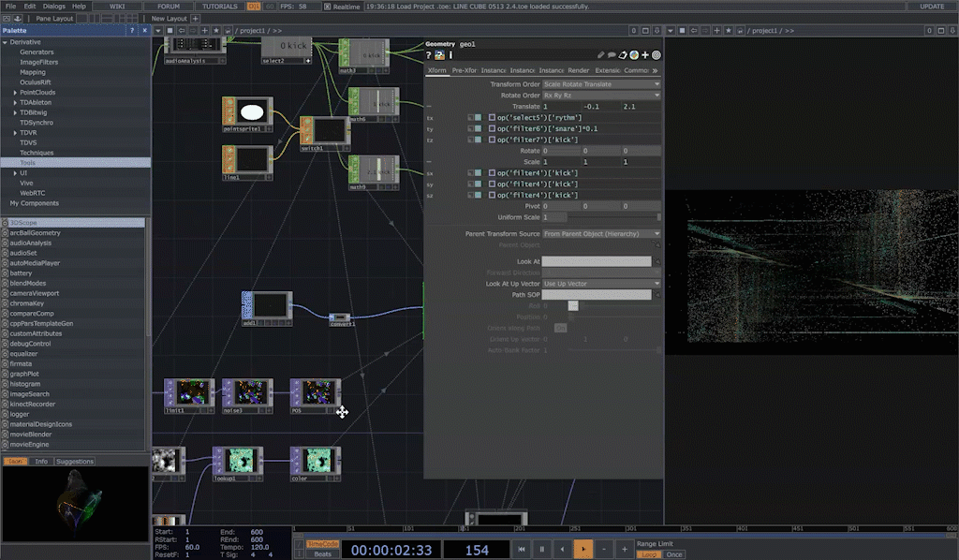The width and height of the screenshot is (959, 560).
Task: Click the WIKI button
Action: point(117,7)
